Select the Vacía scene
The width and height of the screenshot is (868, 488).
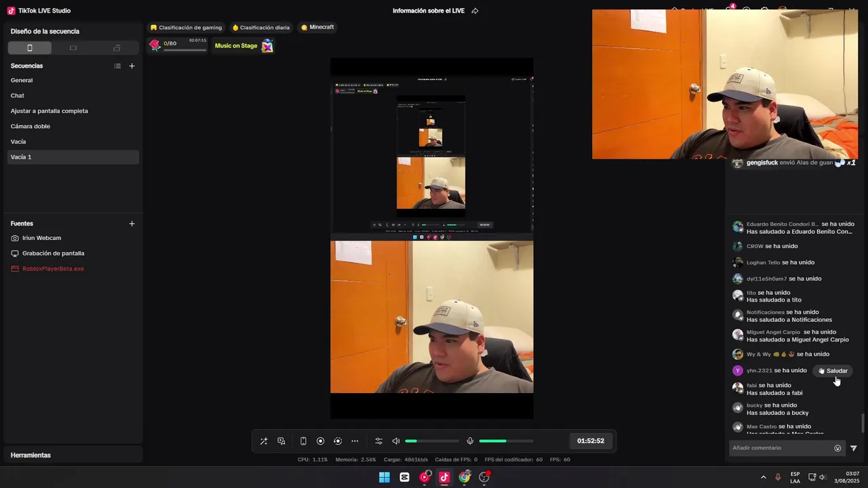click(x=73, y=142)
